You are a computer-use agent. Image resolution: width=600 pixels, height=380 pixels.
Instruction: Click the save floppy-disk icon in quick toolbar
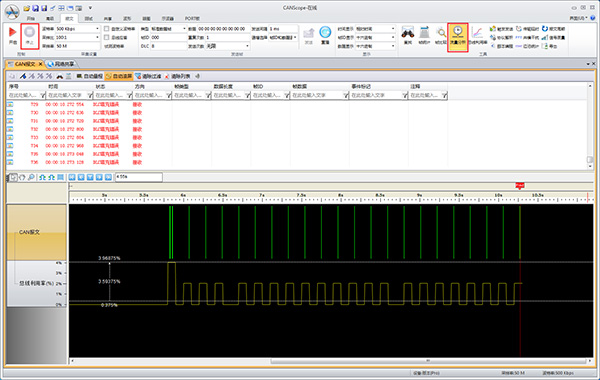coord(35,8)
